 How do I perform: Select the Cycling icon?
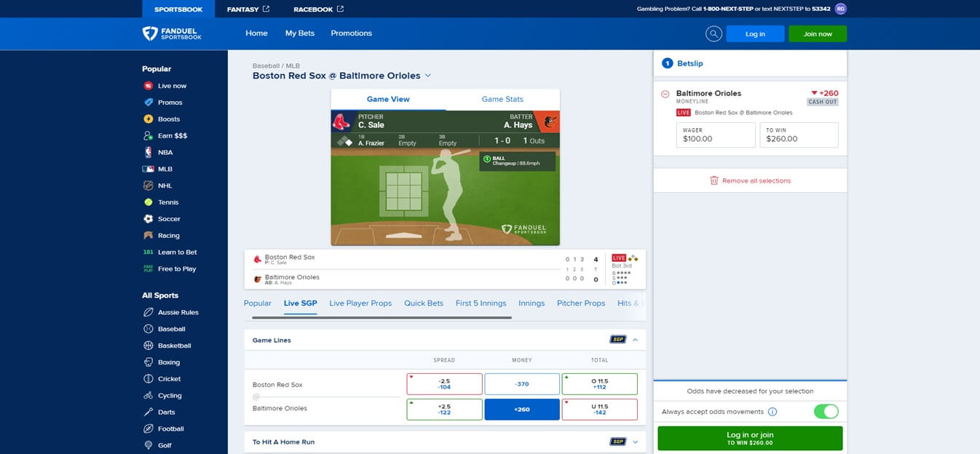pos(149,396)
